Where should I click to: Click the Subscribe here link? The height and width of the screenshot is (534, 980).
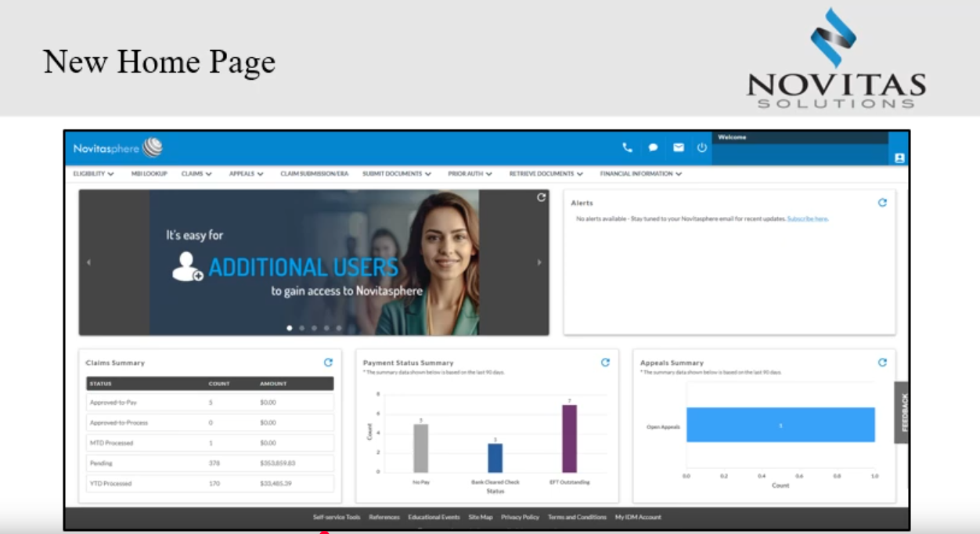[x=807, y=219]
